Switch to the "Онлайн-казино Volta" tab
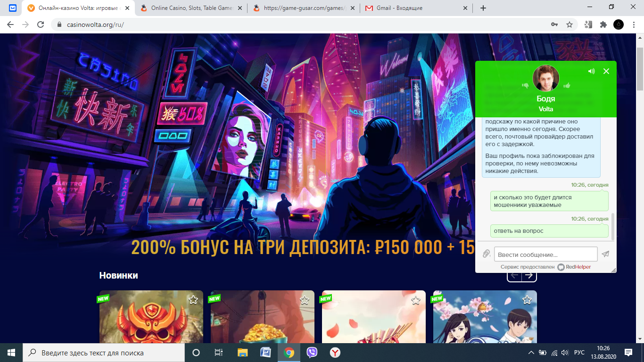644x362 pixels. [79, 8]
